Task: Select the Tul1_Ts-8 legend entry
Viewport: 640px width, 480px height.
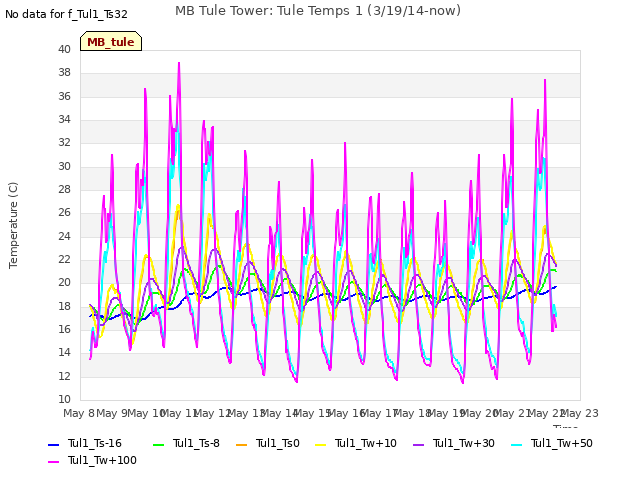Action: click(186, 444)
